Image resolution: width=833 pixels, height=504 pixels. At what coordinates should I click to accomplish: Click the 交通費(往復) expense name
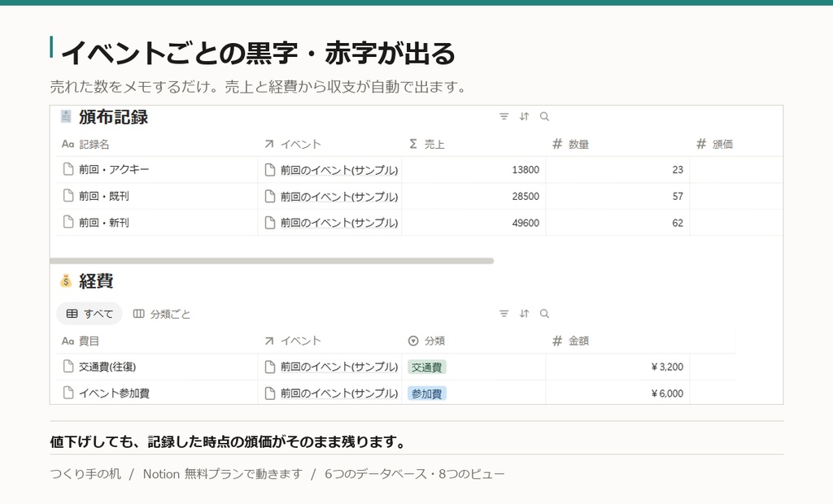(107, 367)
